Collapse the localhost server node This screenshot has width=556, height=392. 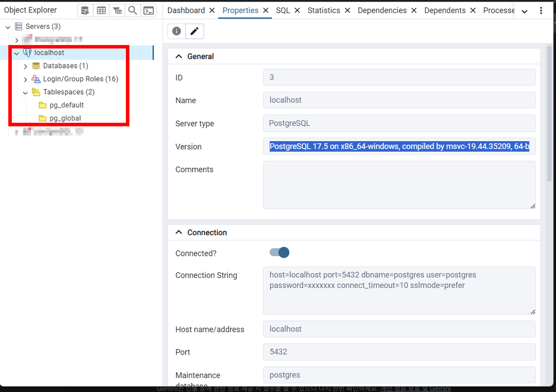click(x=17, y=53)
